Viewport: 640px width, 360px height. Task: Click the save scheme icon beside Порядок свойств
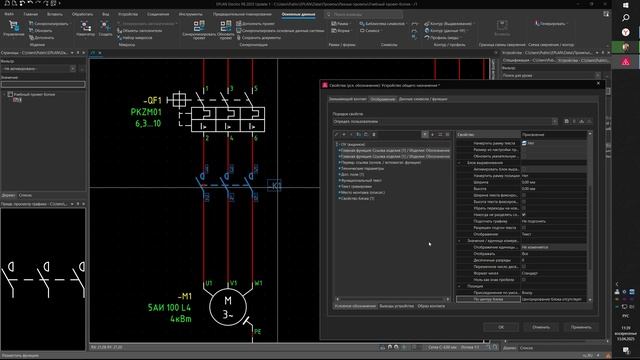[567, 121]
